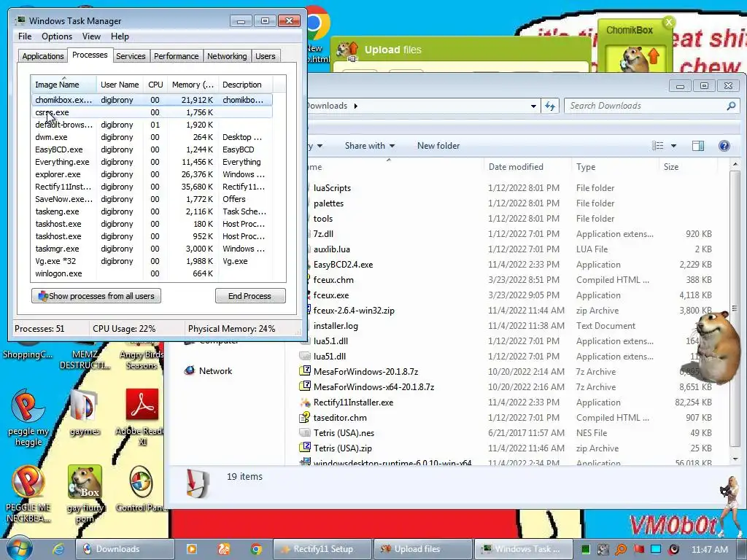This screenshot has height=560, width=747.
Task: Open the File menu in Task Manager
Action: pos(25,36)
